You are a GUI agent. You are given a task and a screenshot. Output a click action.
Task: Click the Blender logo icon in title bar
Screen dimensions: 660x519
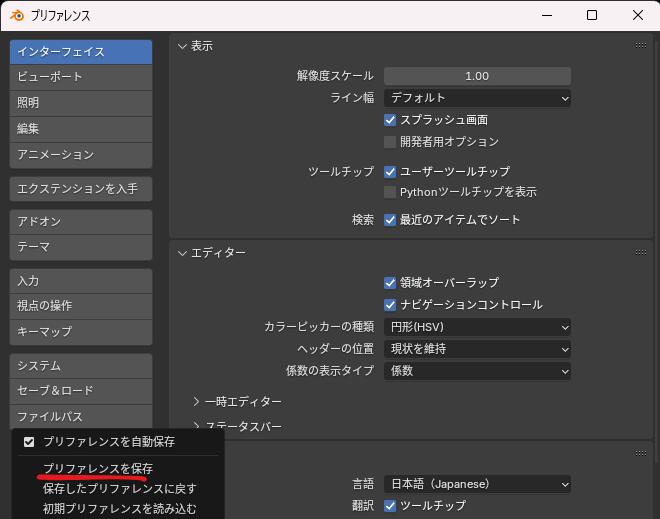pyautogui.click(x=17, y=16)
